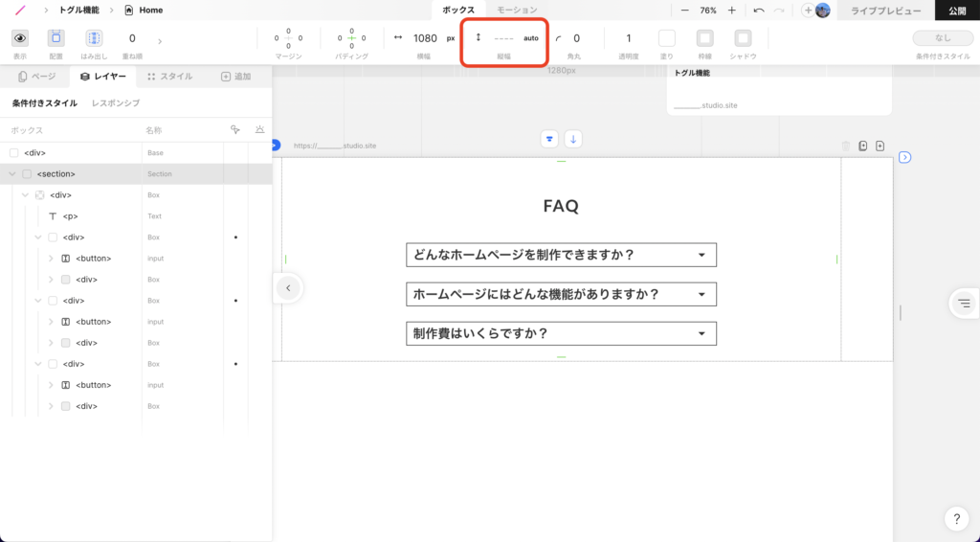Collapse the first nested Box div
The image size is (980, 542).
[38, 237]
